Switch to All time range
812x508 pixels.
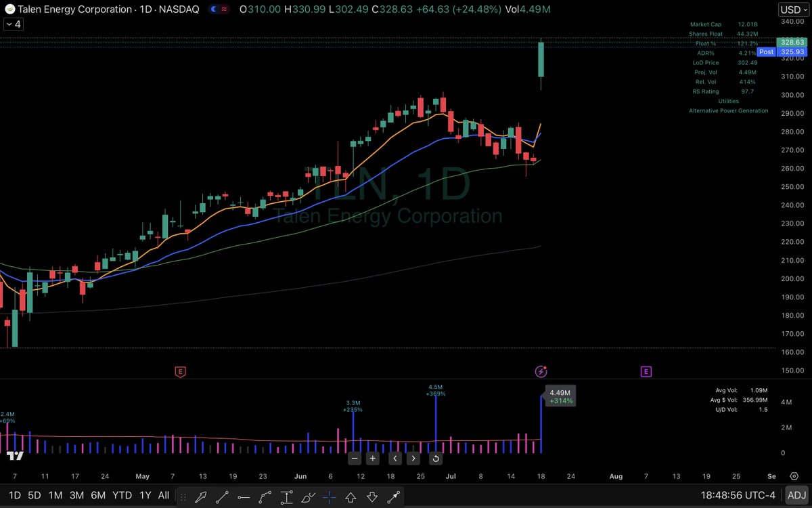[x=164, y=495]
